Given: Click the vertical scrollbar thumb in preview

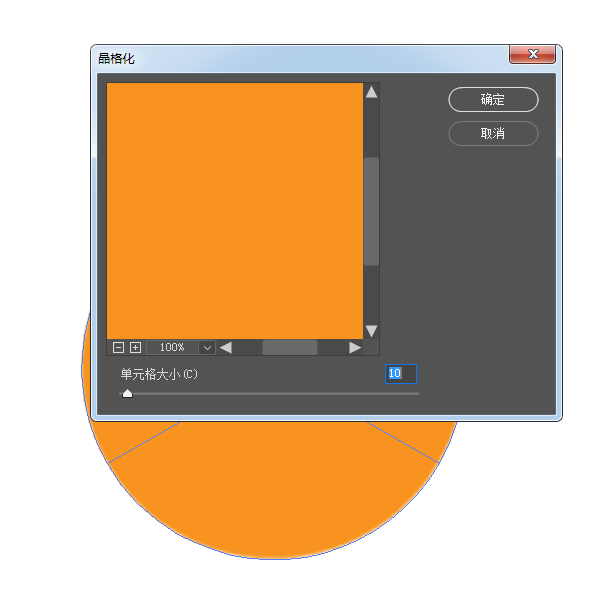Looking at the screenshot, I should coord(372,211).
